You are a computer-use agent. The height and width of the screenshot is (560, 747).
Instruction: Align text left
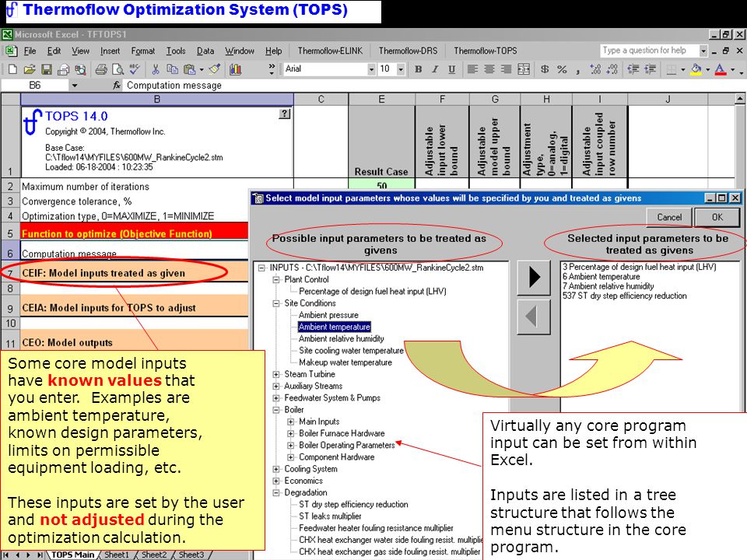[472, 69]
